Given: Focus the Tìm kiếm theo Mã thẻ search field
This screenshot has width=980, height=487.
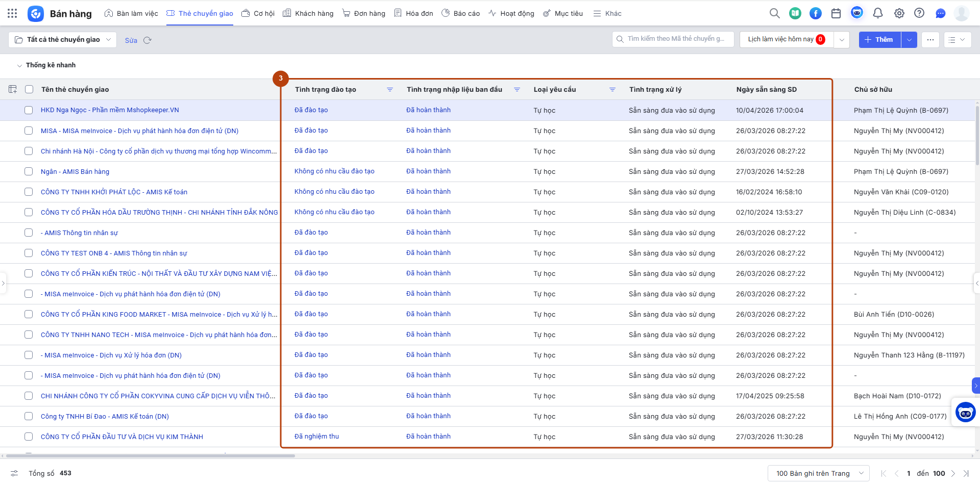Looking at the screenshot, I should (x=673, y=39).
